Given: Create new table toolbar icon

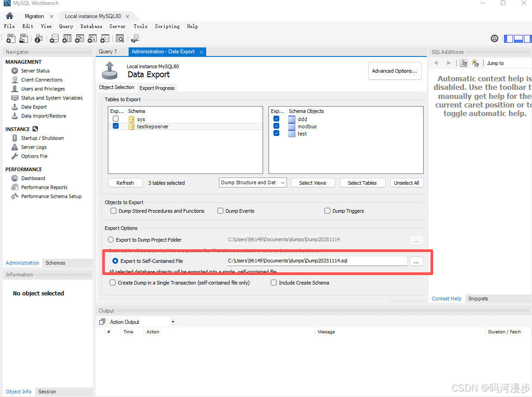Looking at the screenshot, I should tap(67, 38).
